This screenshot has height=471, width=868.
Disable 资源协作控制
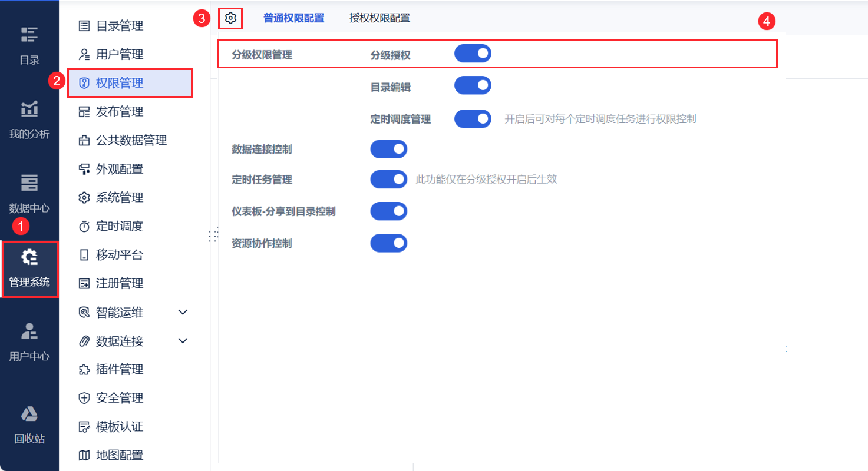coord(388,243)
